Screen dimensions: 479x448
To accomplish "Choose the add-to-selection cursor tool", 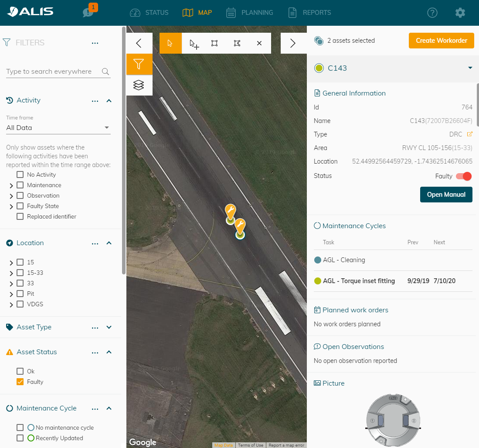I will (194, 44).
